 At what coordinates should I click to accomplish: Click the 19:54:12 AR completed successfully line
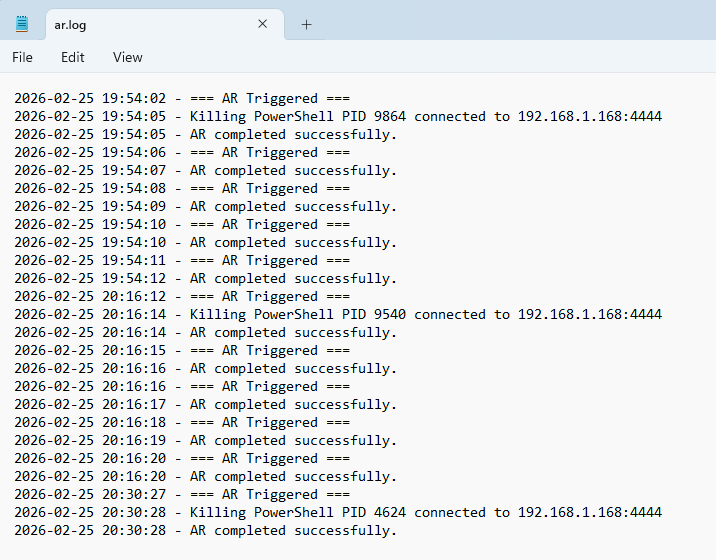(x=205, y=279)
